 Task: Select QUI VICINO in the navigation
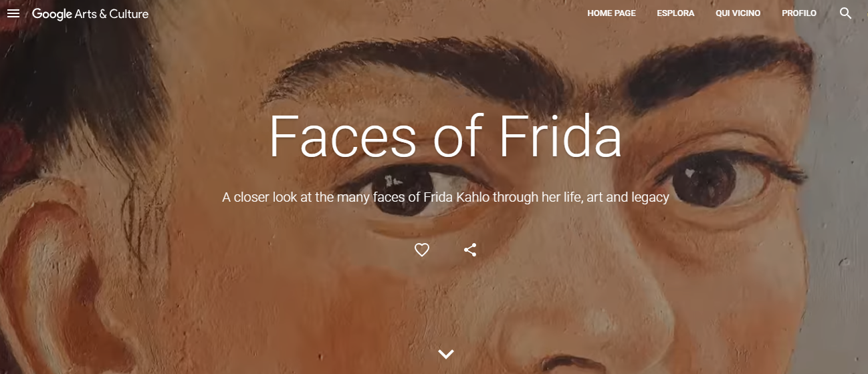click(x=738, y=13)
